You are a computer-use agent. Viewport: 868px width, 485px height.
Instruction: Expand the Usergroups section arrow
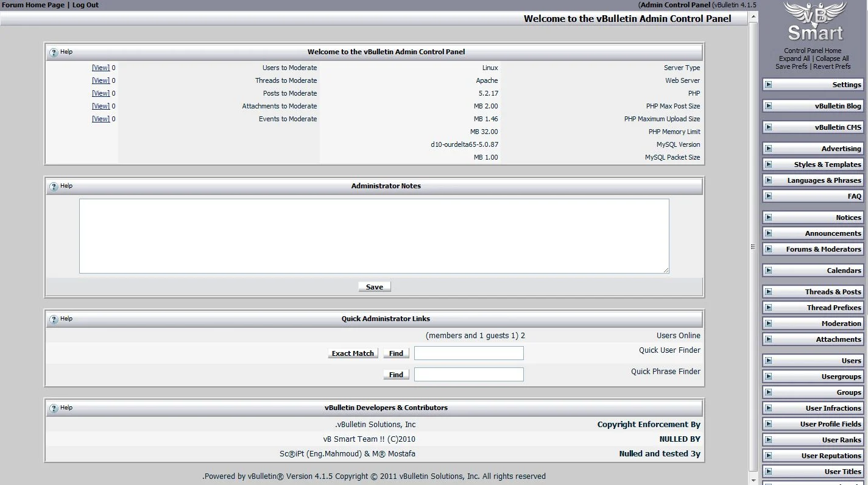(x=769, y=377)
